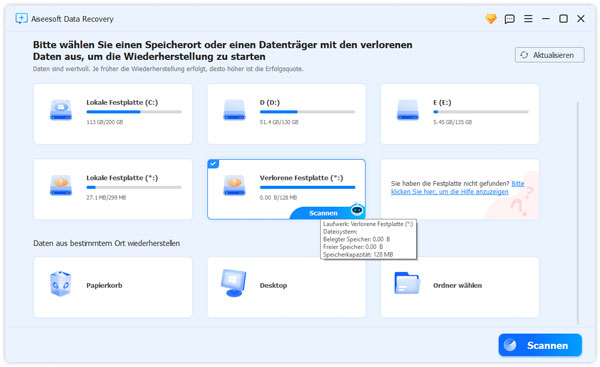Viewport: 600px width, 367px height.
Task: Select the D (D:) drive icon
Action: tap(234, 111)
